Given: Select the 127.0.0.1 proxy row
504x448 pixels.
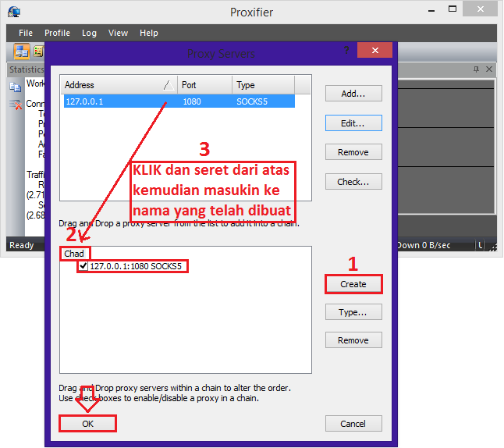Looking at the screenshot, I should 179,101.
